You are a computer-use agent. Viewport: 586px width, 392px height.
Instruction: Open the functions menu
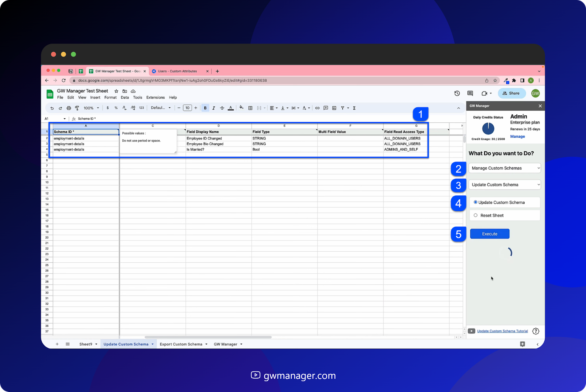(354, 108)
